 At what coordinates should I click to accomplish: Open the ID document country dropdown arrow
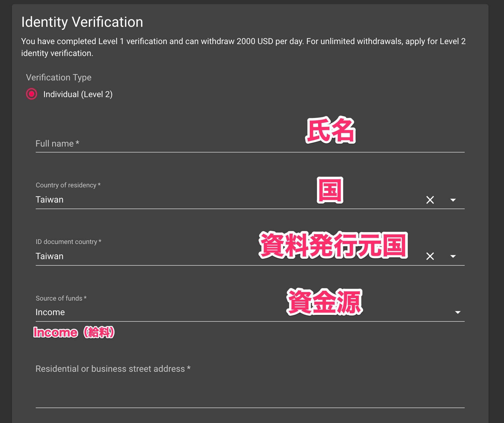tap(453, 256)
